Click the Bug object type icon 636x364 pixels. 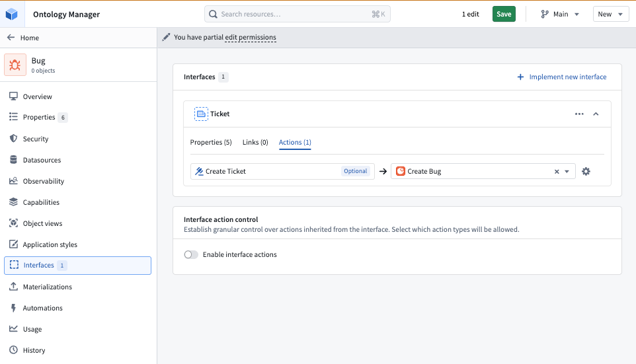point(15,65)
